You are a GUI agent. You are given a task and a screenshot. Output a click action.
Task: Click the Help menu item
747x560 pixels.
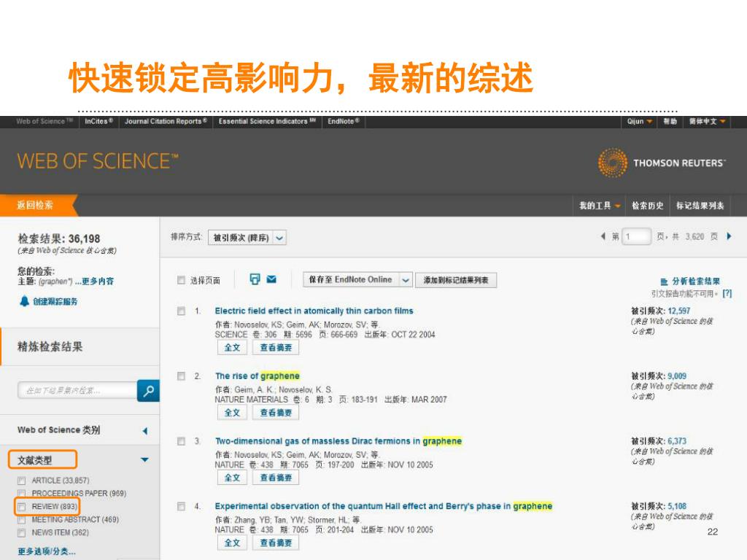(x=670, y=122)
